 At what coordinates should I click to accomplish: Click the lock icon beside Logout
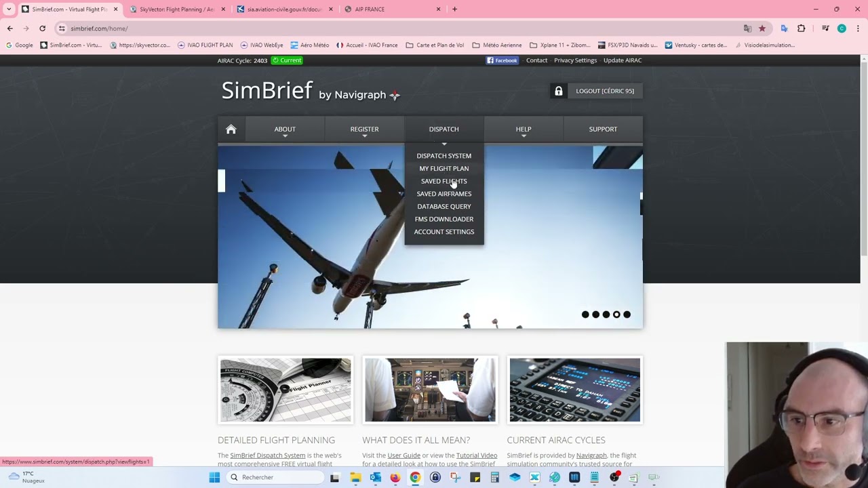[559, 91]
